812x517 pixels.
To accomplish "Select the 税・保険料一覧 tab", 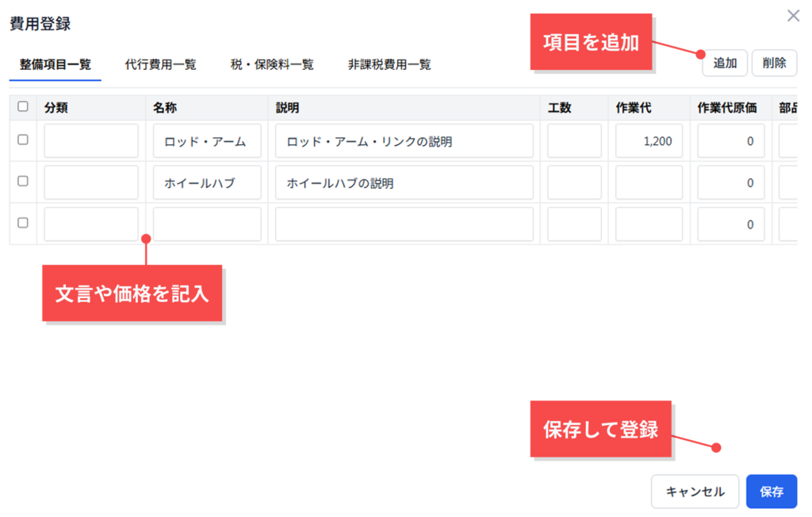I will coord(272,65).
